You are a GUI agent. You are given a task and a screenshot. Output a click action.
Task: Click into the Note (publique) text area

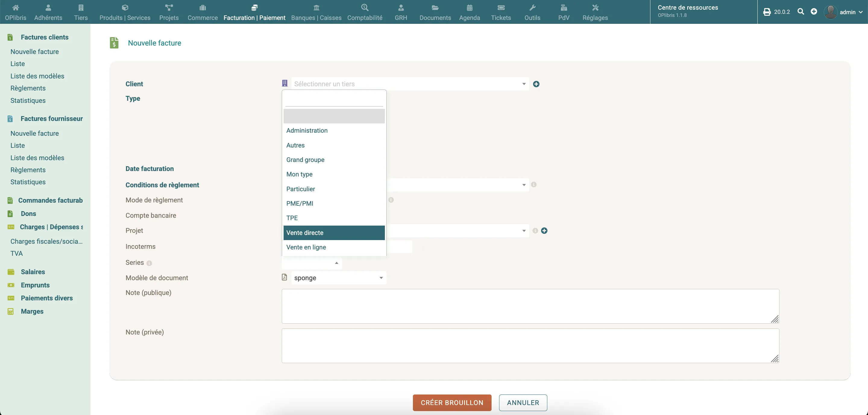pos(530,306)
